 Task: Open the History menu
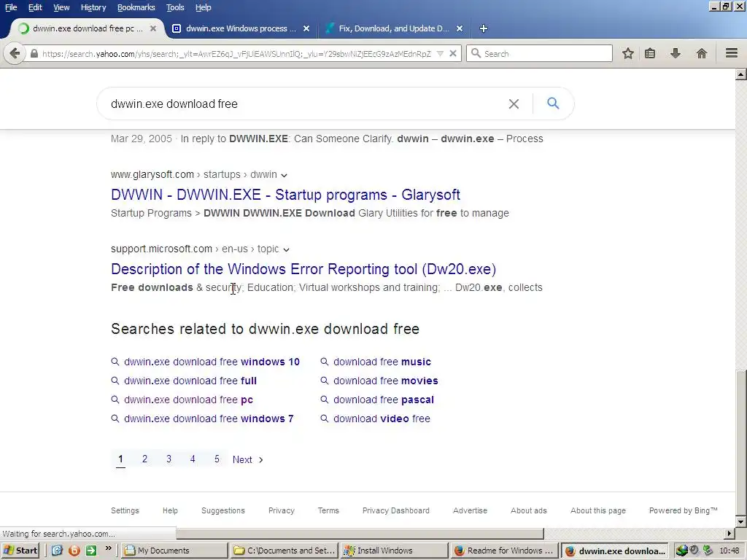pos(93,7)
